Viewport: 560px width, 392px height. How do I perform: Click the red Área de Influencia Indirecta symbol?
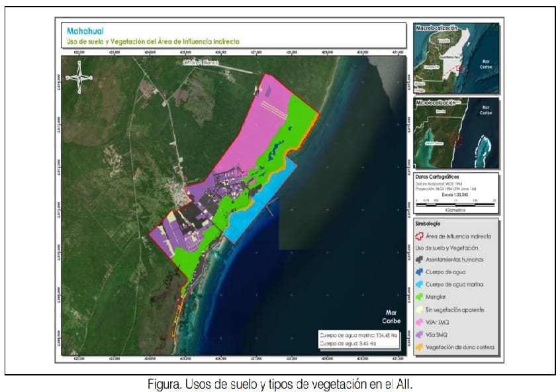click(x=419, y=235)
